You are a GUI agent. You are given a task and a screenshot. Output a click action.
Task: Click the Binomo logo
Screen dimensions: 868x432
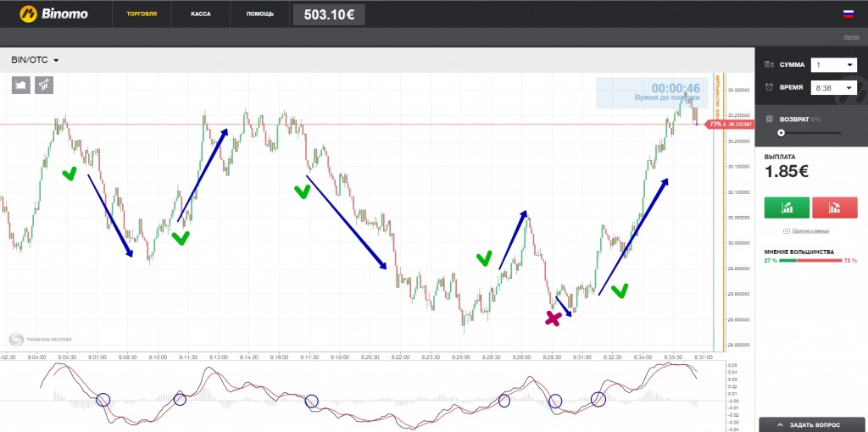click(53, 14)
